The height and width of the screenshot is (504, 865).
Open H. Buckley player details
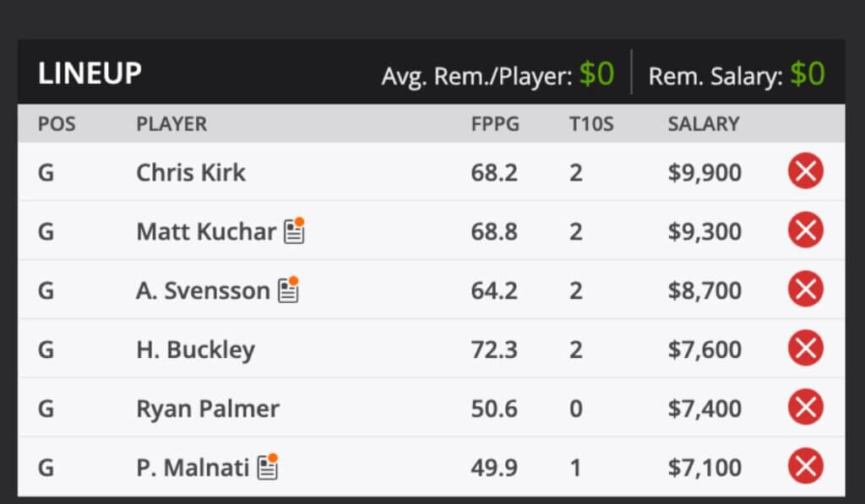[x=195, y=350]
